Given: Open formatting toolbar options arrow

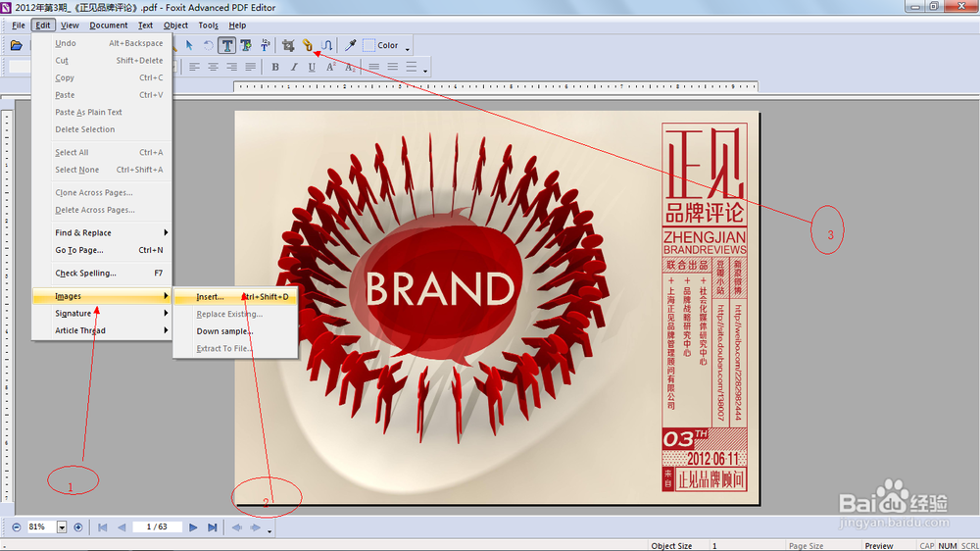Looking at the screenshot, I should coord(425,70).
